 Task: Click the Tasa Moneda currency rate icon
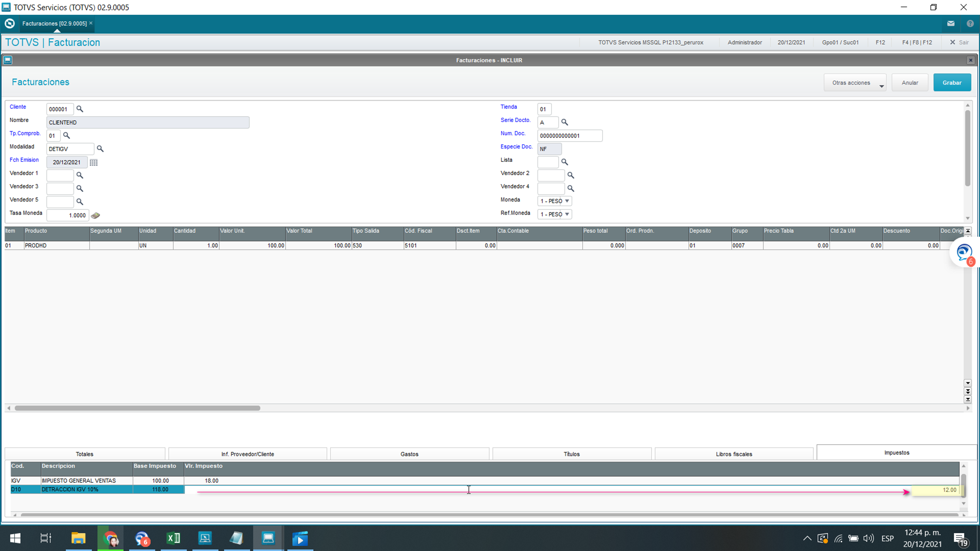coord(95,215)
